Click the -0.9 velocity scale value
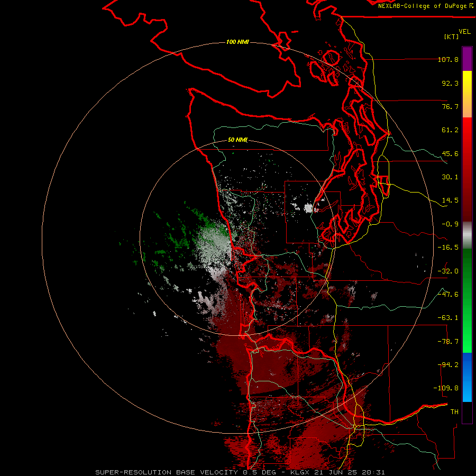 (450, 224)
